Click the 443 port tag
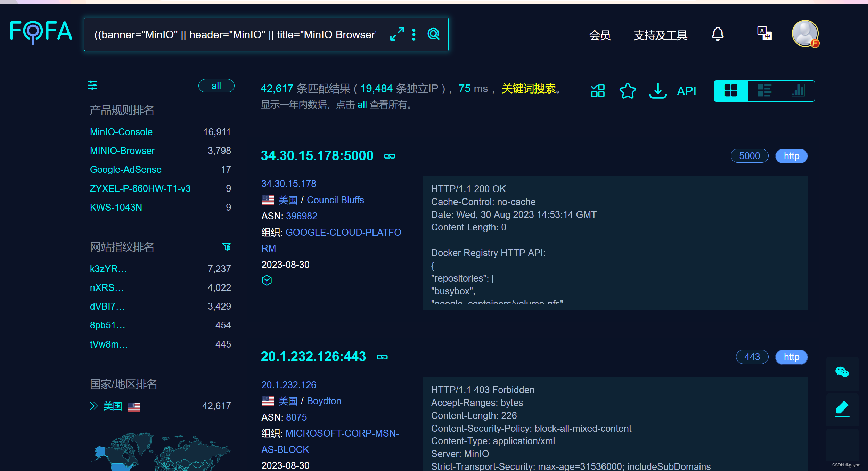The image size is (868, 471). pos(752,357)
